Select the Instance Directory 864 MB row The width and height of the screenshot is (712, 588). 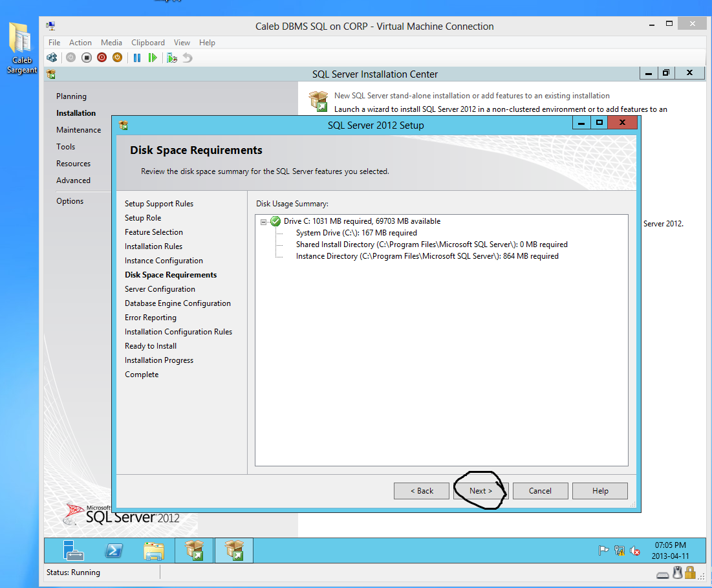(x=427, y=256)
